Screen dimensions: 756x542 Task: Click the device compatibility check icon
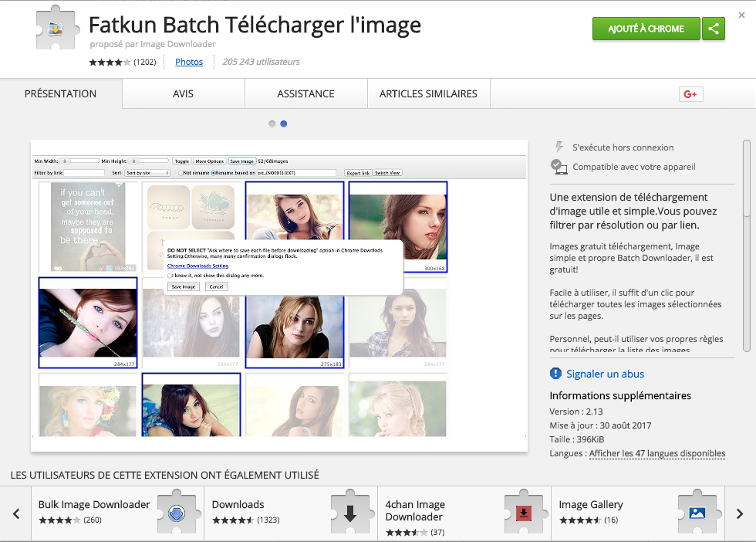point(559,167)
